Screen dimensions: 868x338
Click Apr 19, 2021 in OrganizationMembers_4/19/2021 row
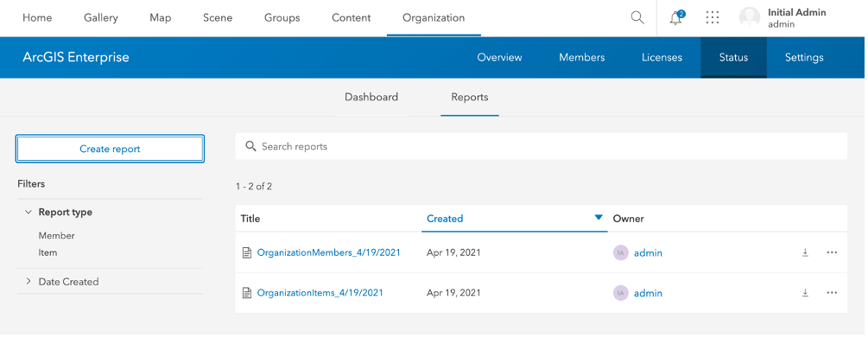(x=453, y=252)
